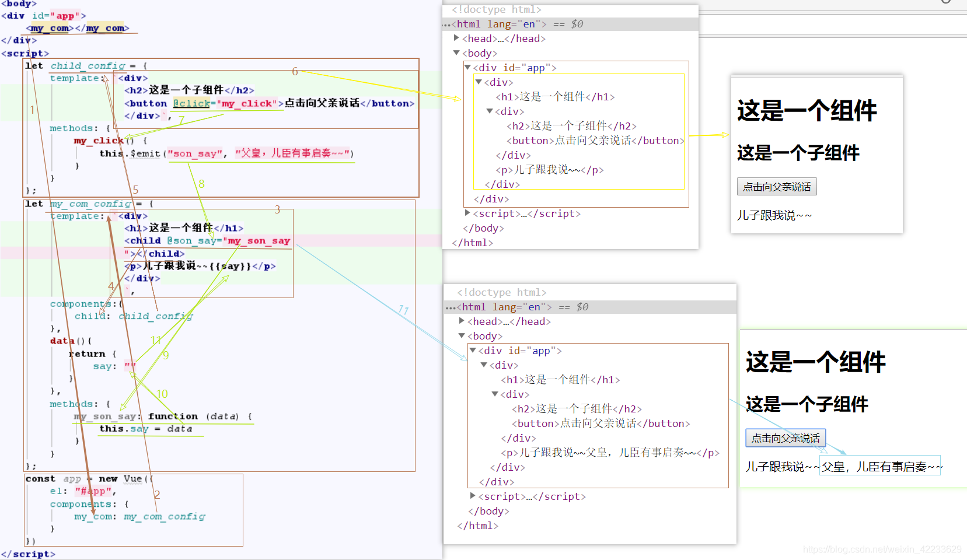Select the h2 这是一个子组件 row in lower DOM panel
Viewport: 967px width, 560px height.
(577, 409)
